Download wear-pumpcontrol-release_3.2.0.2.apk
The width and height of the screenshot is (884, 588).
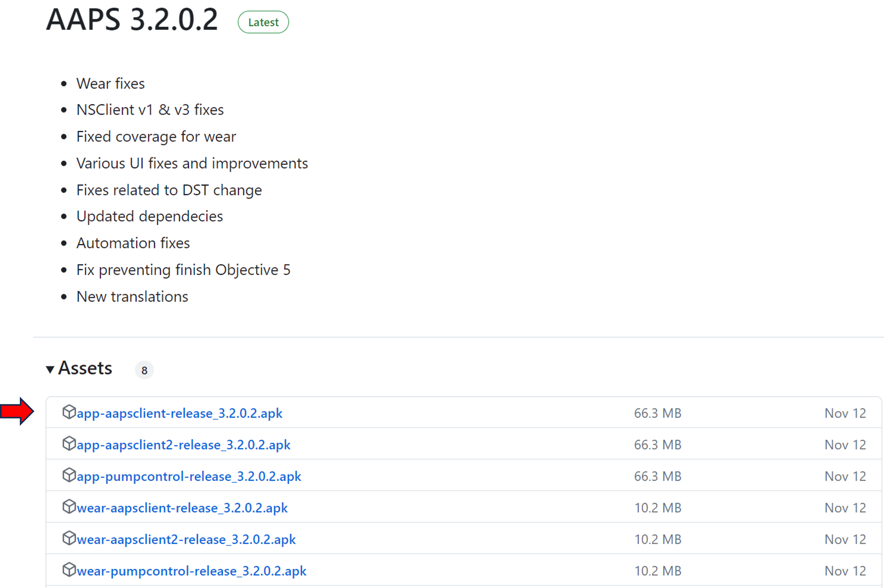[191, 571]
